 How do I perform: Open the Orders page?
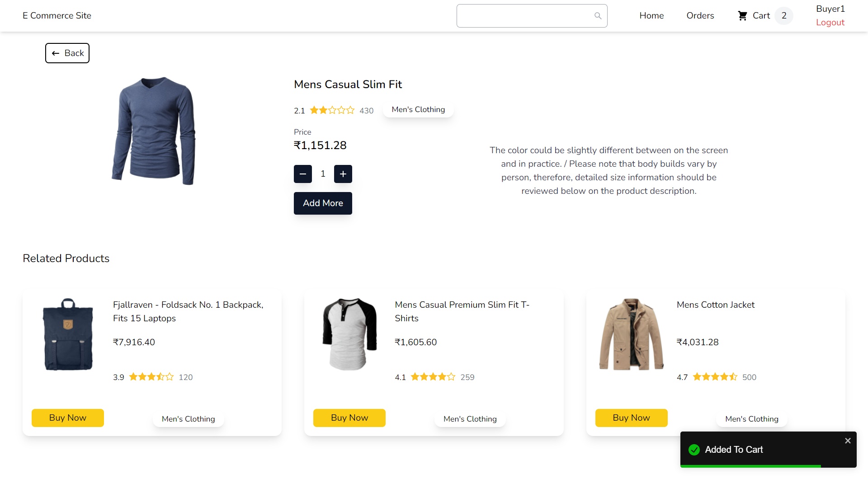(x=700, y=16)
